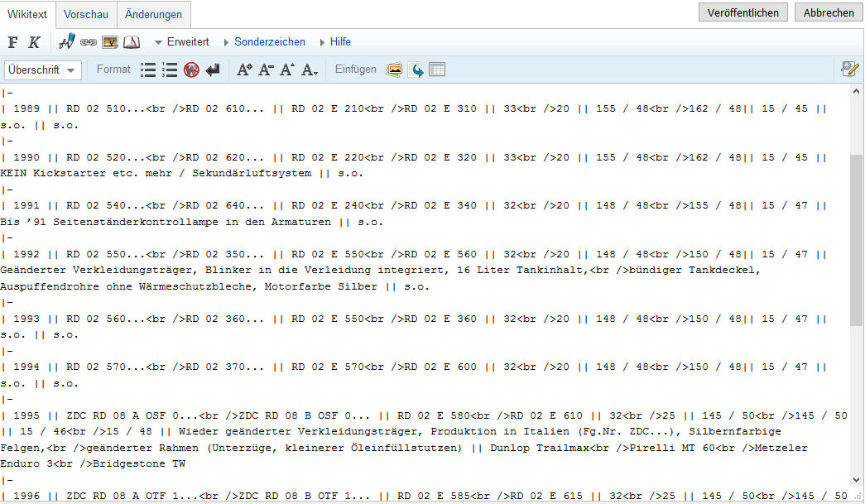Viewport: 865px width, 504px height.
Task: Insert a link using the chain icon
Action: click(89, 42)
